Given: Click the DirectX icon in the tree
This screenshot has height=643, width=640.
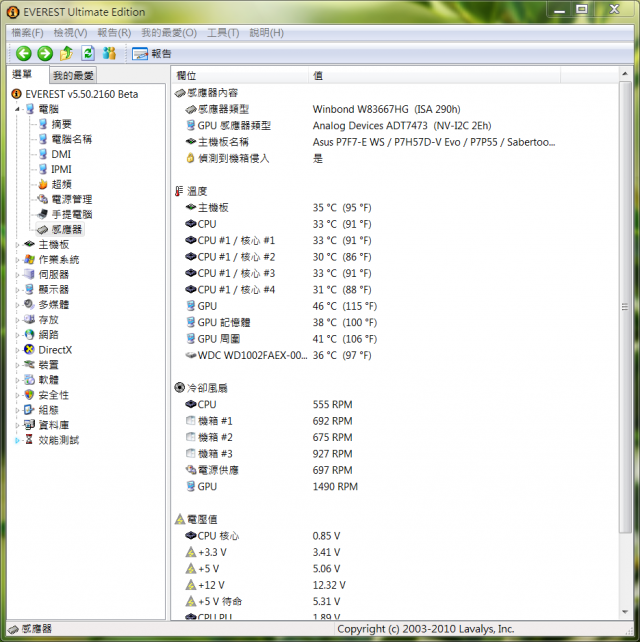Looking at the screenshot, I should pyautogui.click(x=29, y=350).
